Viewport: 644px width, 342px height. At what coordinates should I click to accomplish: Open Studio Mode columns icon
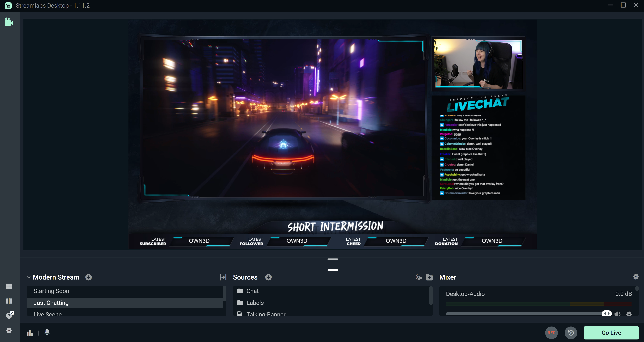[9, 301]
